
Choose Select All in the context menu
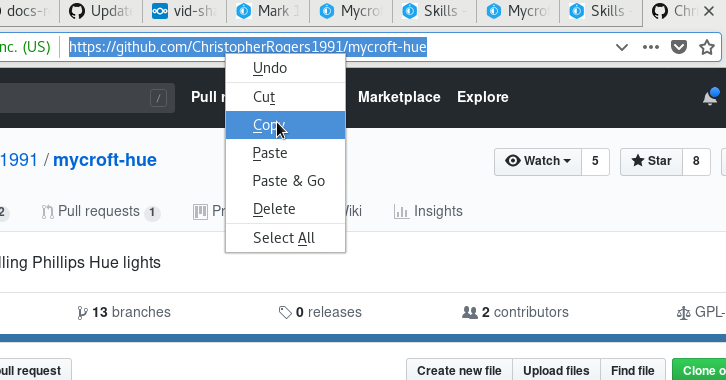point(285,238)
